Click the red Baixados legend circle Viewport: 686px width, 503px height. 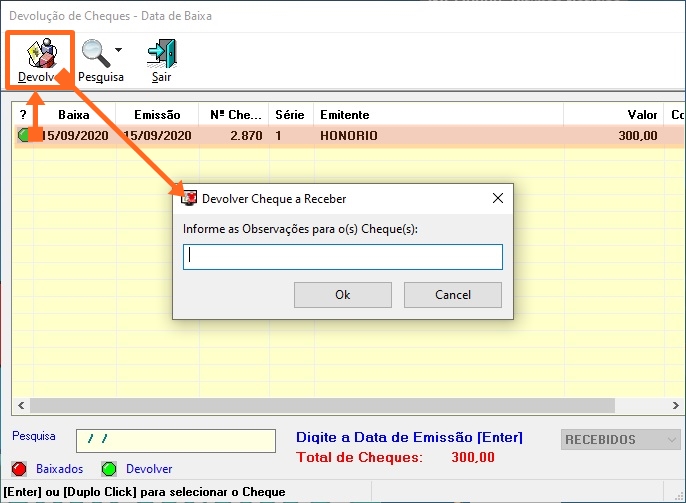pyautogui.click(x=19, y=468)
